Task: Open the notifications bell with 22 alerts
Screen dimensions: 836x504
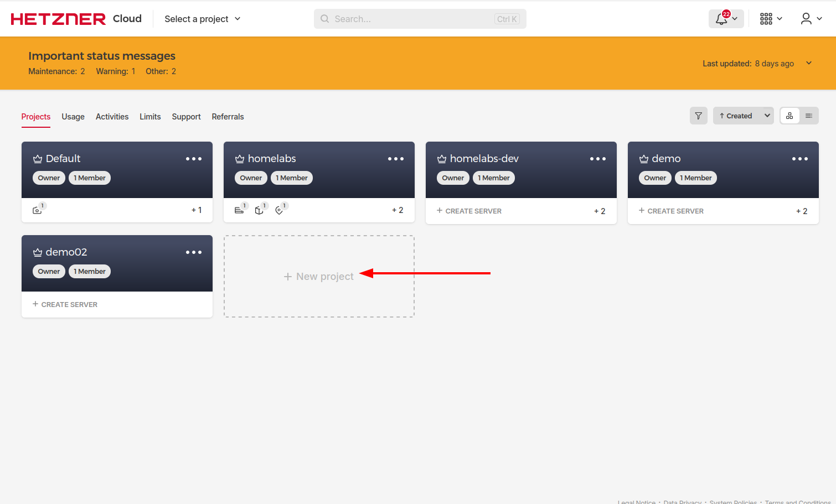Action: tap(726, 19)
